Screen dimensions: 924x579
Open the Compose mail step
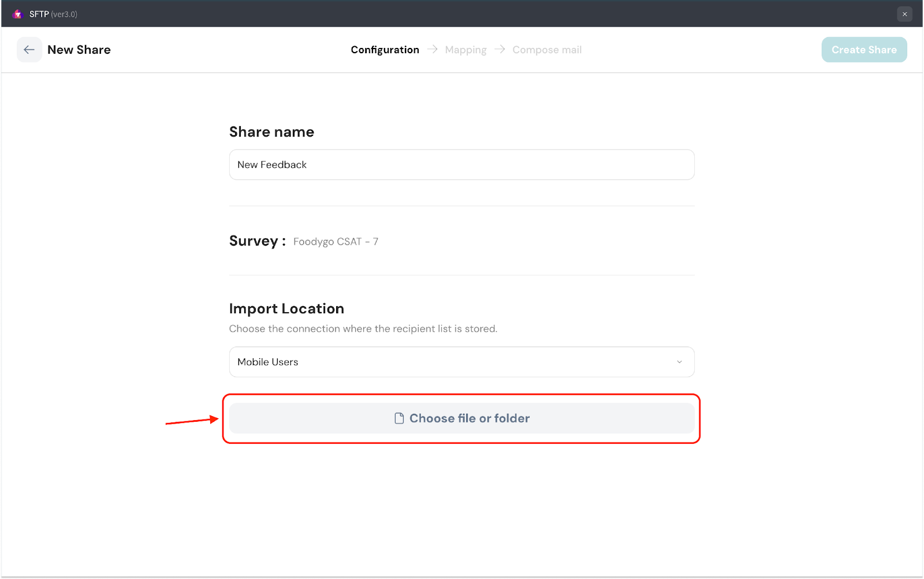click(547, 50)
